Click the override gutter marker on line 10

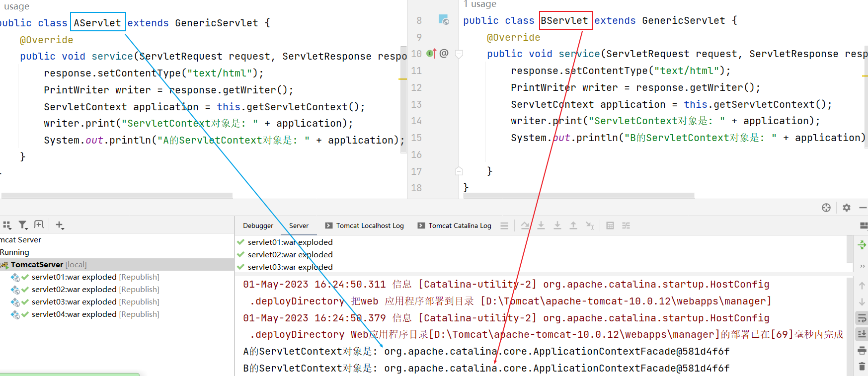point(431,53)
